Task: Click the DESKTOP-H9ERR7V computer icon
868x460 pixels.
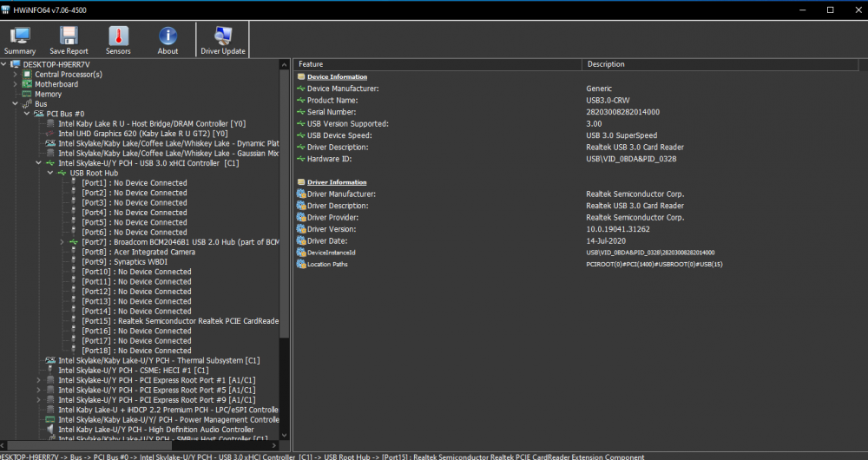Action: (x=16, y=65)
